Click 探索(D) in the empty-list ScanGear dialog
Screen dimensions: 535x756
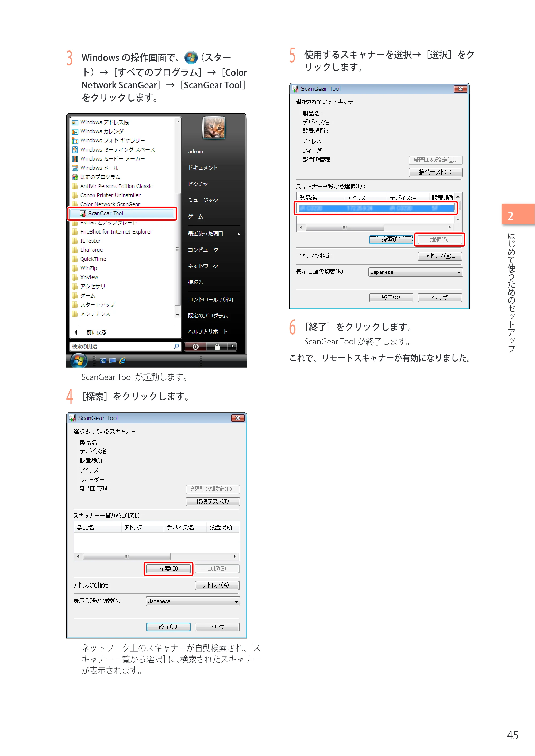[x=168, y=569]
